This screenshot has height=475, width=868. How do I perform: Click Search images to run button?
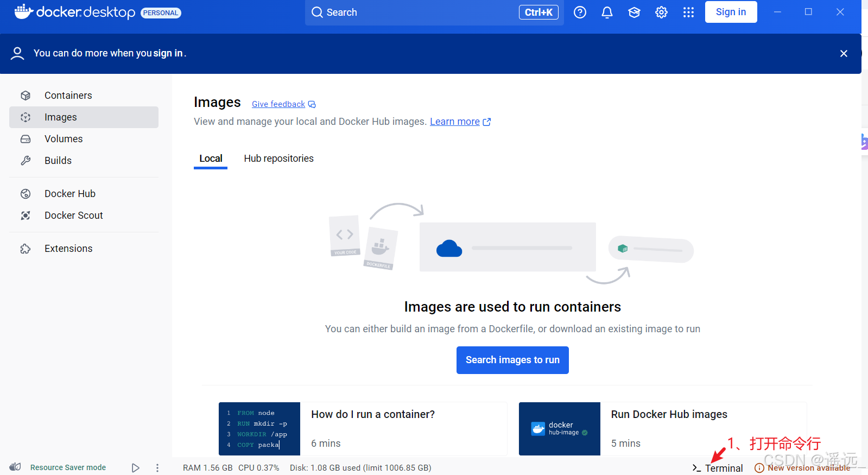pos(512,360)
